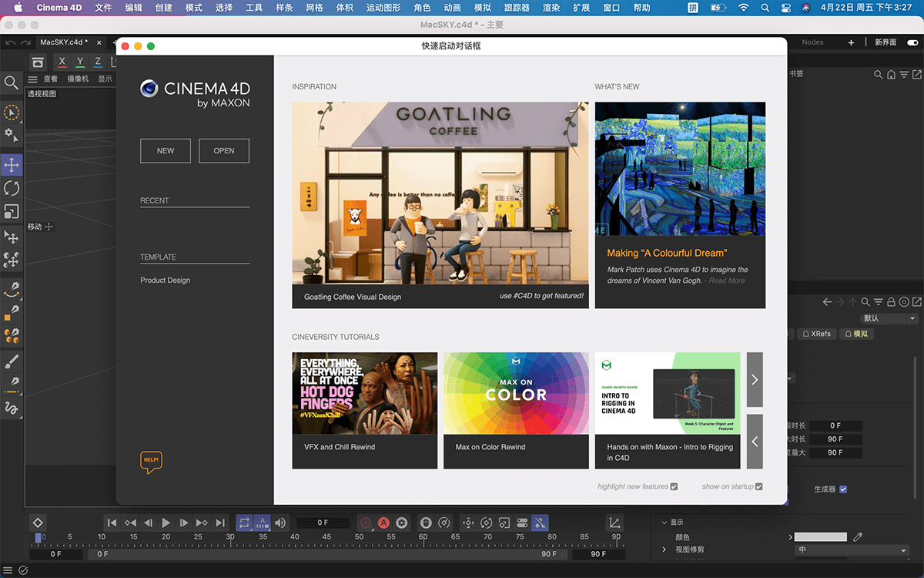
Task: Toggle position keyframe recording icon
Action: pos(469,523)
